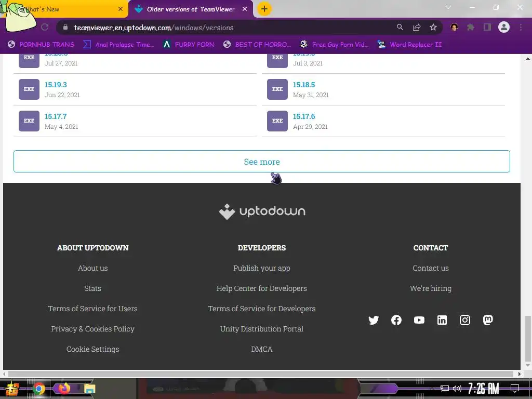
Task: Open the notification center icon
Action: coord(515,388)
